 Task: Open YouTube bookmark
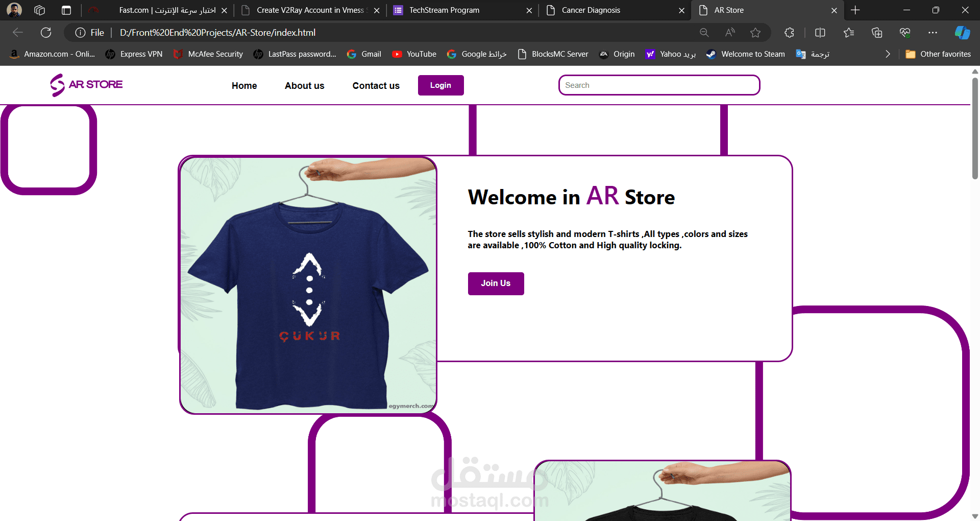click(x=414, y=54)
